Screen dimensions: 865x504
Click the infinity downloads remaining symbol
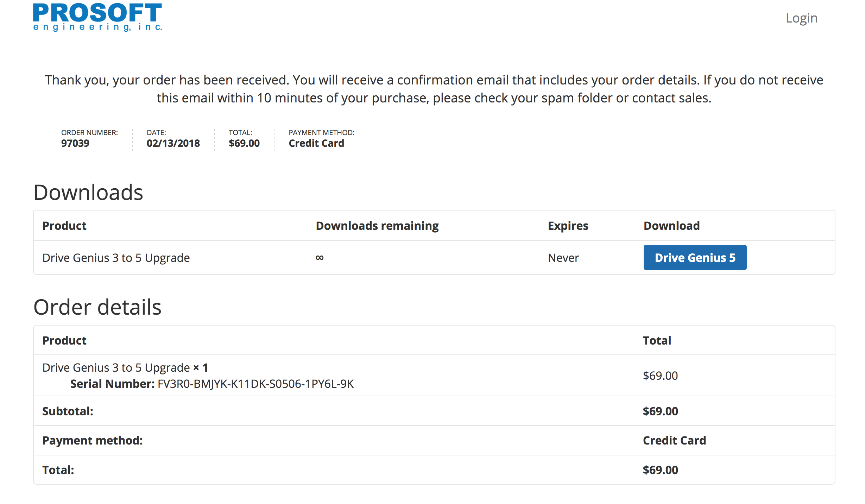[320, 258]
